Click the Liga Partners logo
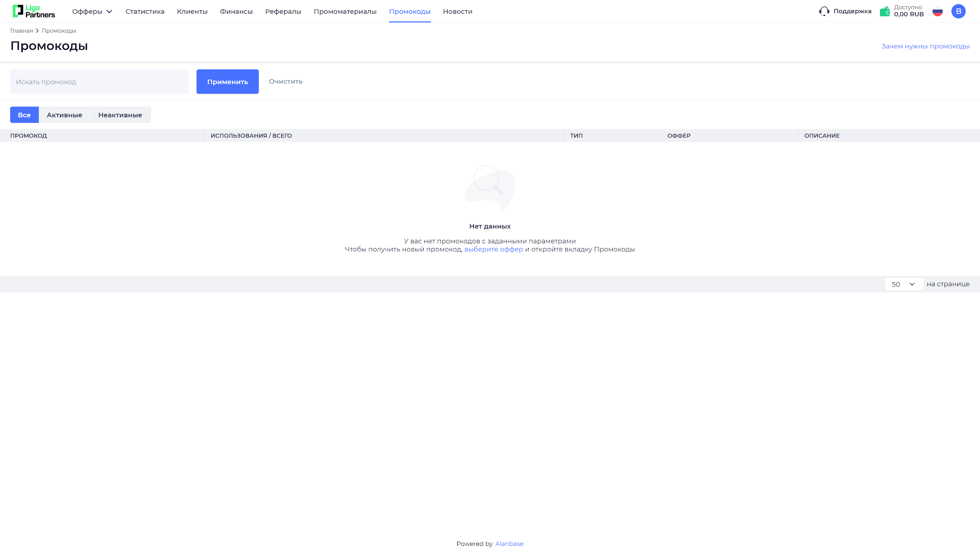The height and width of the screenshot is (551, 980). 34,11
